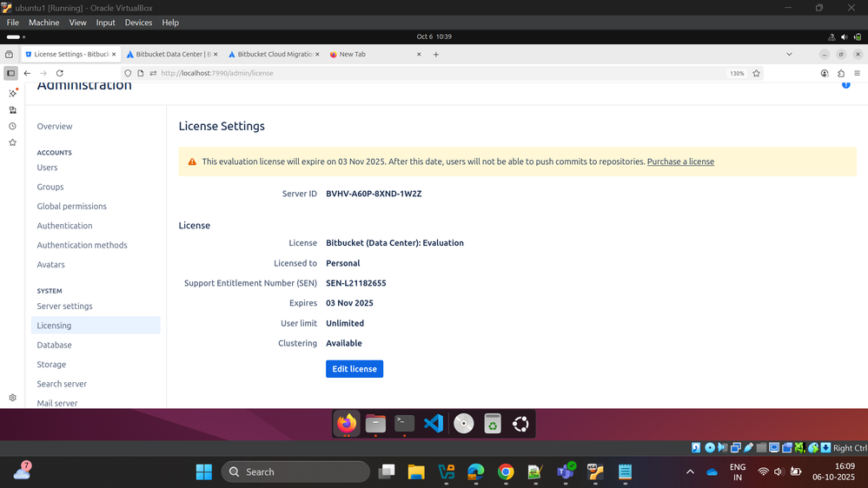Viewport: 868px width, 488px height.
Task: Select the Server ID value BVHV-A60P-8XND-1W2Z
Action: click(x=374, y=194)
